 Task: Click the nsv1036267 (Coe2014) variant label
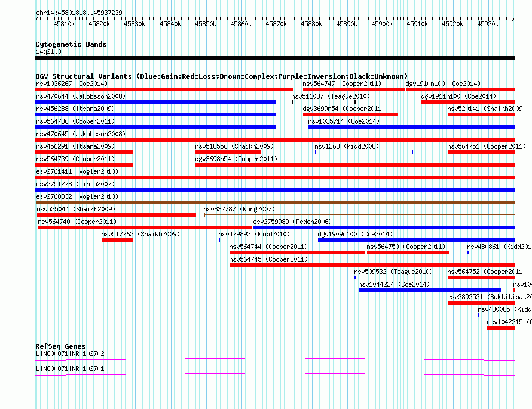(x=72, y=84)
